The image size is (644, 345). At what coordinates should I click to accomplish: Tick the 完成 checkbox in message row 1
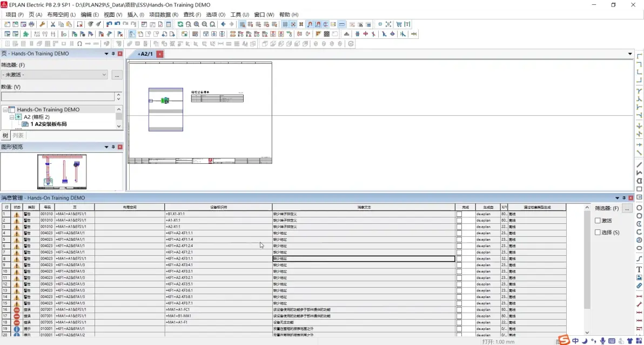coord(459,214)
